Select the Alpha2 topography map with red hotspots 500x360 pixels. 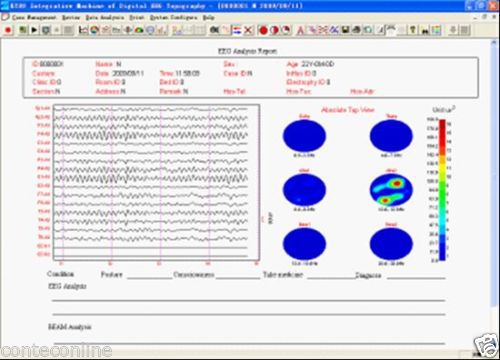pos(391,190)
